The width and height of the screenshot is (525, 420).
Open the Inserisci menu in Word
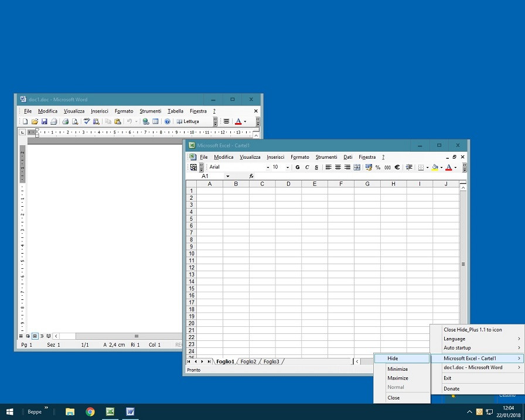[100, 111]
